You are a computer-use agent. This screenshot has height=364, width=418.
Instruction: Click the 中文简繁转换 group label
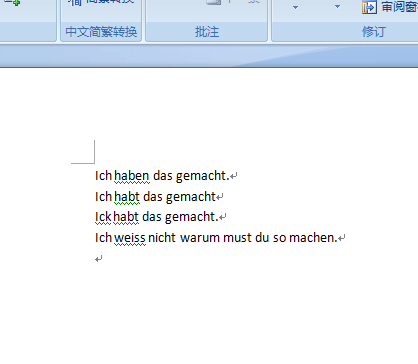[x=101, y=32]
